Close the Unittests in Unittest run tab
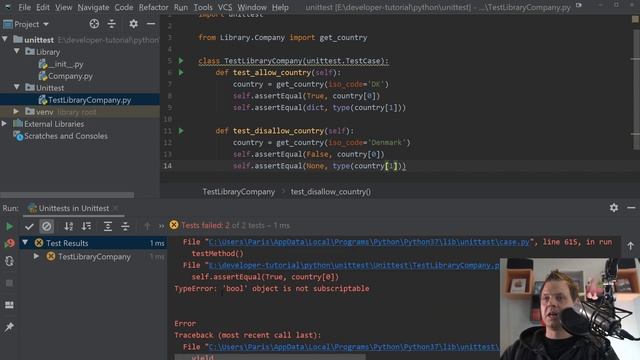The width and height of the screenshot is (640, 360). (116, 208)
